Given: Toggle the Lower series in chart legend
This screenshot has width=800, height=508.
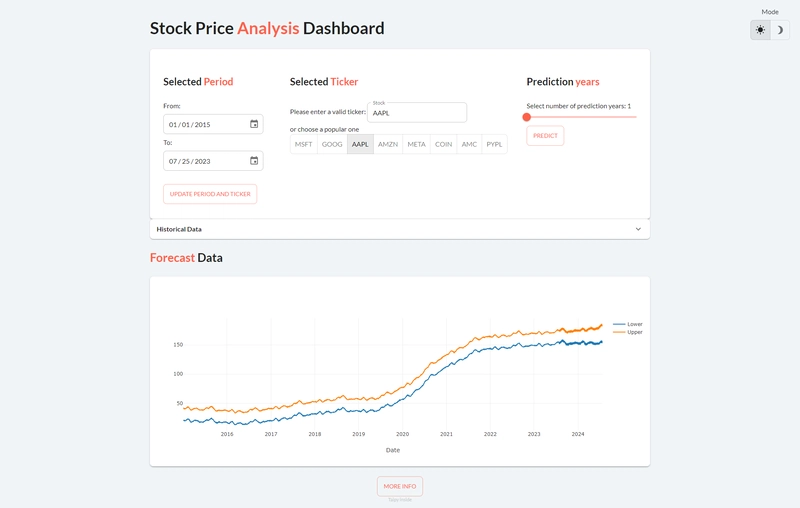Looking at the screenshot, I should pyautogui.click(x=628, y=324).
